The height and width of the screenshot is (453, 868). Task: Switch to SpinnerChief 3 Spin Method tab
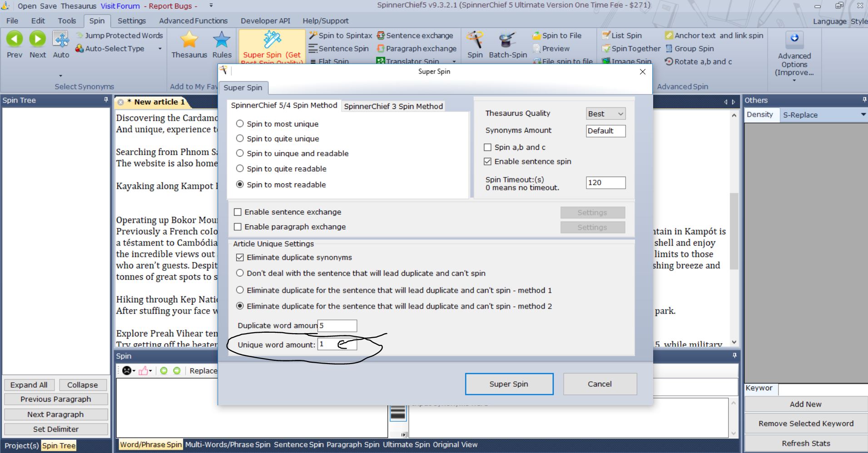(x=393, y=106)
